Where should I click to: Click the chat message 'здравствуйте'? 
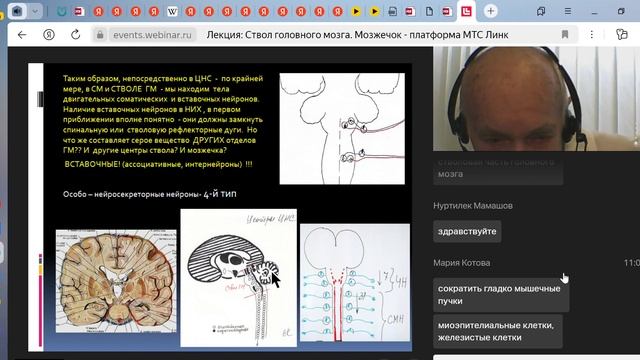pos(467,231)
